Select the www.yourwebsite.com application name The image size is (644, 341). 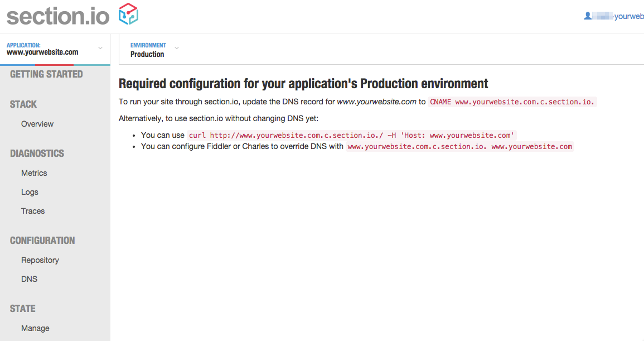[42, 52]
